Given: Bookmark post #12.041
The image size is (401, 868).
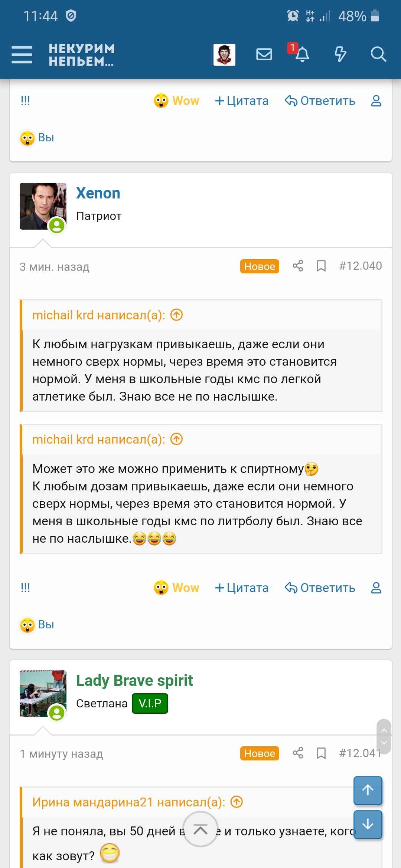Looking at the screenshot, I should coord(321,753).
